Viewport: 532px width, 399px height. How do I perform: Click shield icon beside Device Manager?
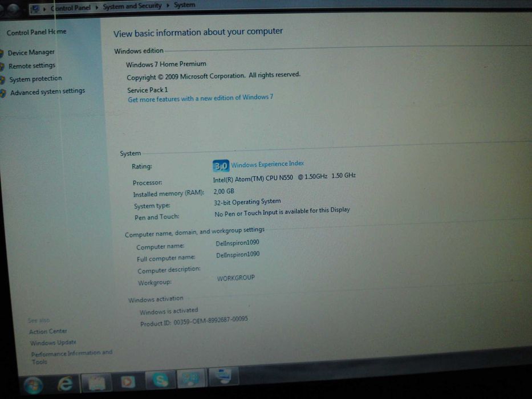pos(2,54)
